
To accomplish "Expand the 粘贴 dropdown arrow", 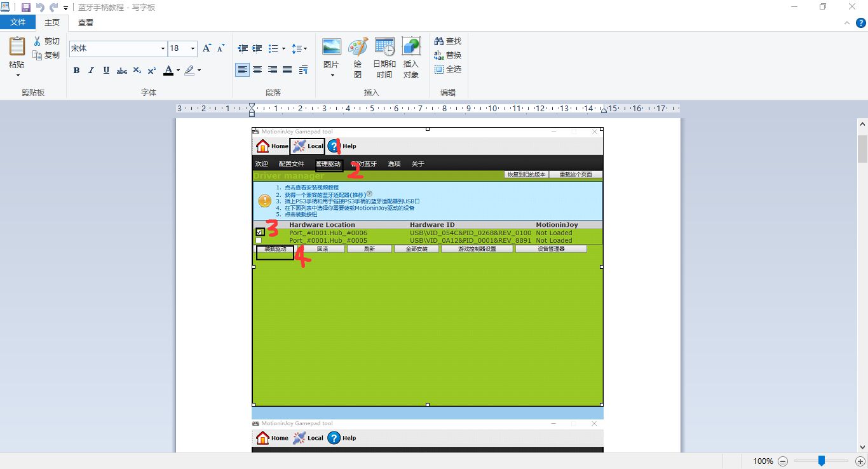I will (17, 75).
